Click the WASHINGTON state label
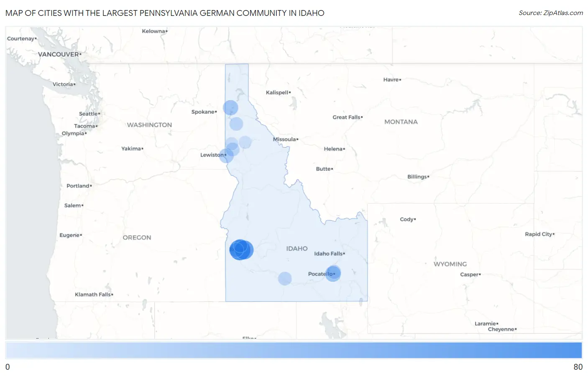 [149, 125]
